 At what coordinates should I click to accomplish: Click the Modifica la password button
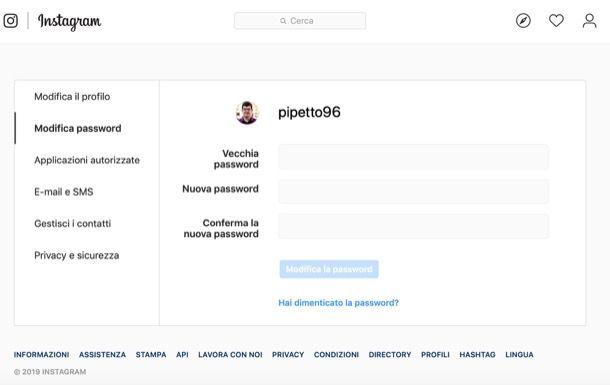pos(329,269)
